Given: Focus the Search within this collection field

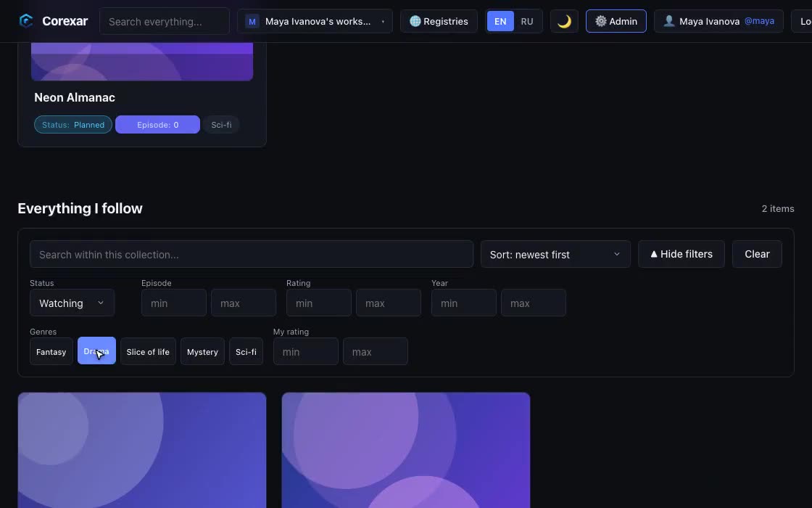Looking at the screenshot, I should [252, 254].
